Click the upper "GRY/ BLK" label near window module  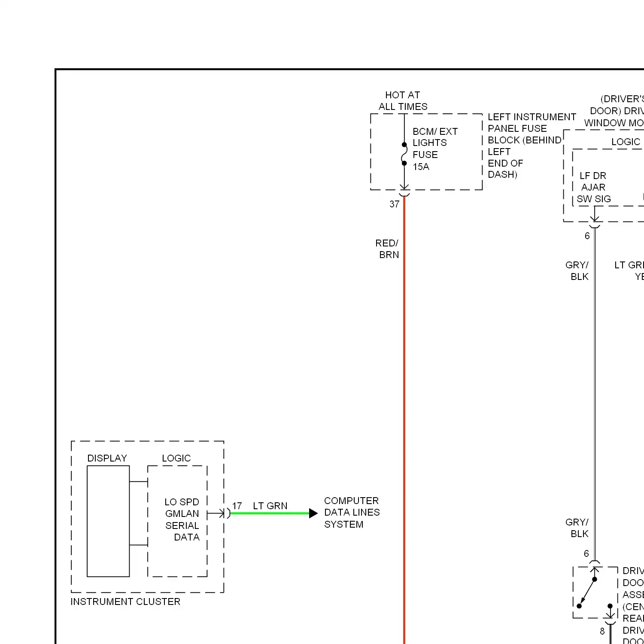click(x=577, y=271)
